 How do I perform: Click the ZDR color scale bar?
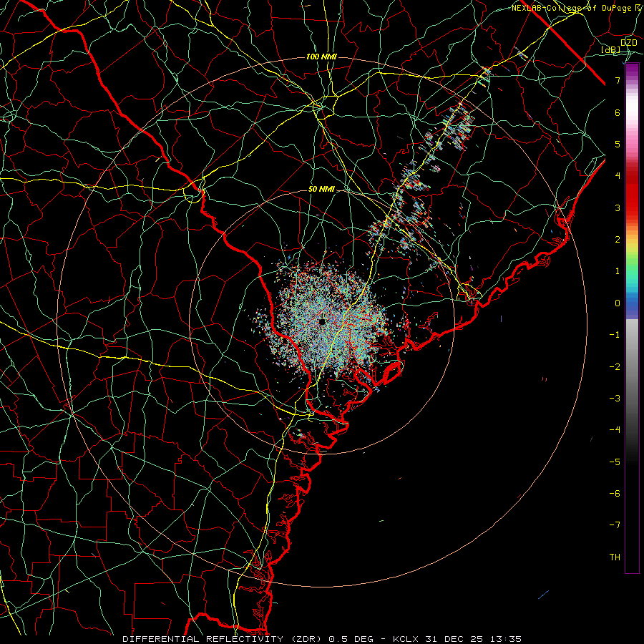632,318
